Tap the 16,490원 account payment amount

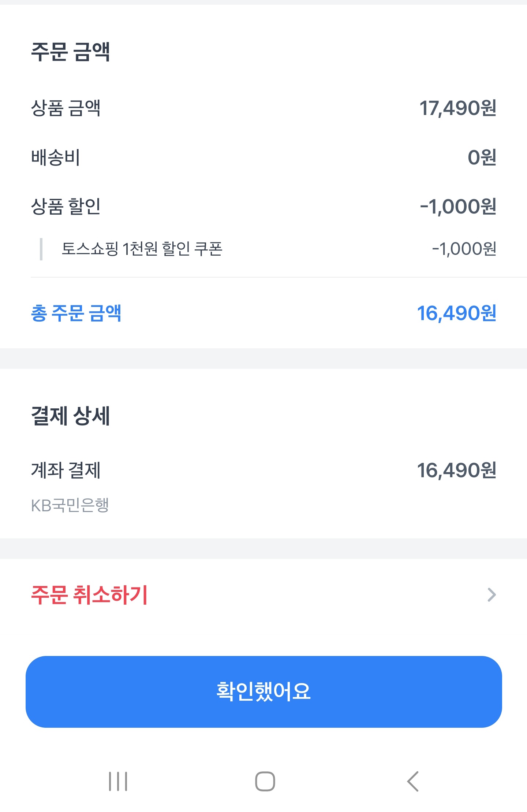[x=456, y=470]
